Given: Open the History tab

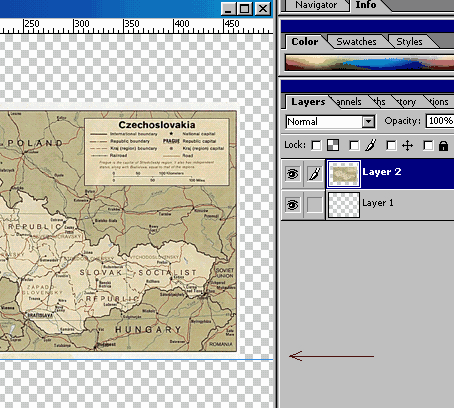Looking at the screenshot, I should [406, 102].
